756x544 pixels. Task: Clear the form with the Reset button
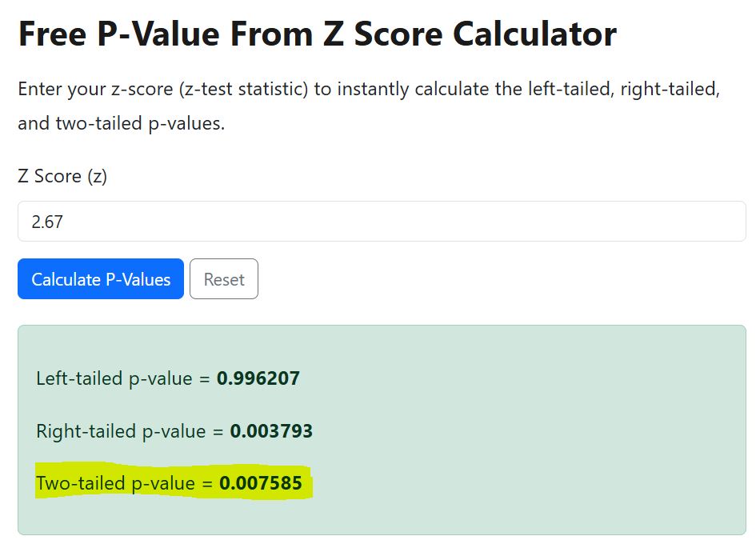[x=224, y=278]
